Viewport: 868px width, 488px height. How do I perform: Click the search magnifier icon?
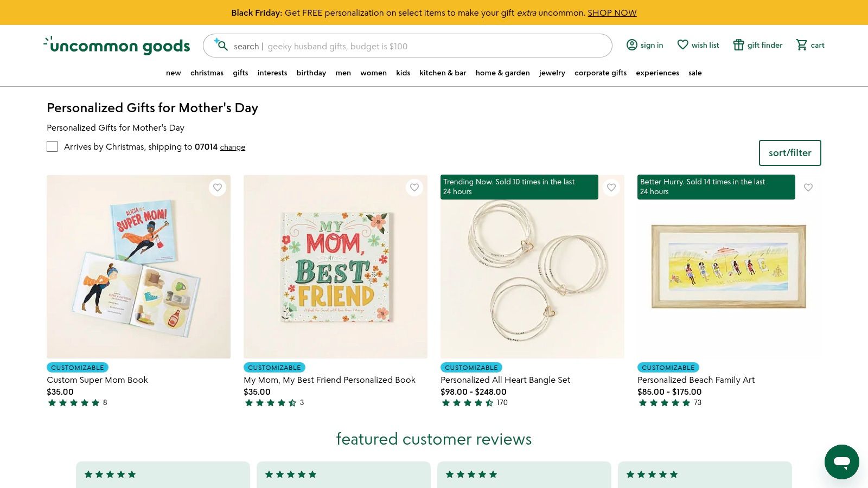click(x=221, y=46)
